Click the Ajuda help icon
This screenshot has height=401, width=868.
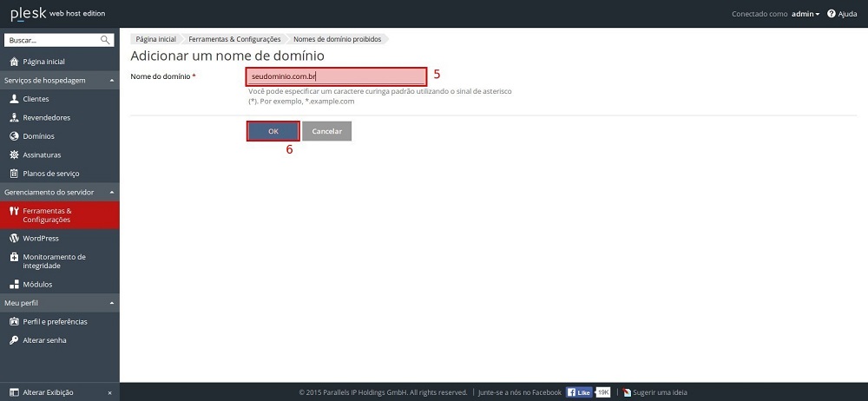pyautogui.click(x=831, y=14)
